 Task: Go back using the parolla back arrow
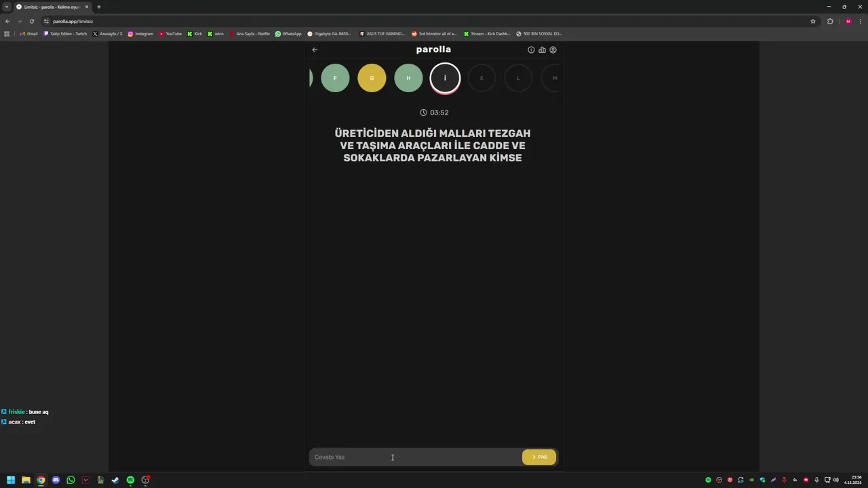click(315, 49)
